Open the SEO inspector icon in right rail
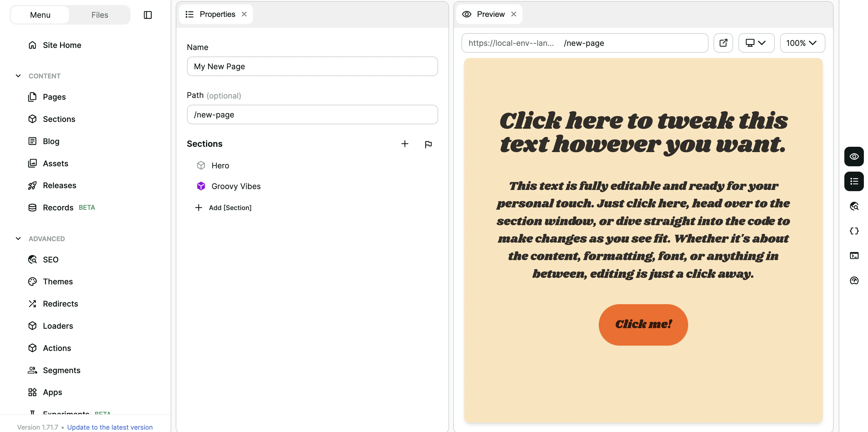This screenshot has height=432, width=868. 854,206
